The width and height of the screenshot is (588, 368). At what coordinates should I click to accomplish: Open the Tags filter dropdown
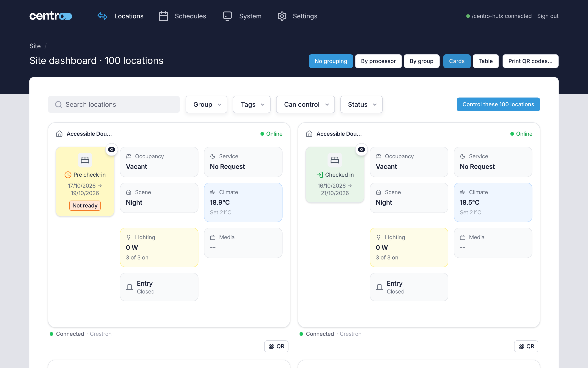click(x=252, y=104)
